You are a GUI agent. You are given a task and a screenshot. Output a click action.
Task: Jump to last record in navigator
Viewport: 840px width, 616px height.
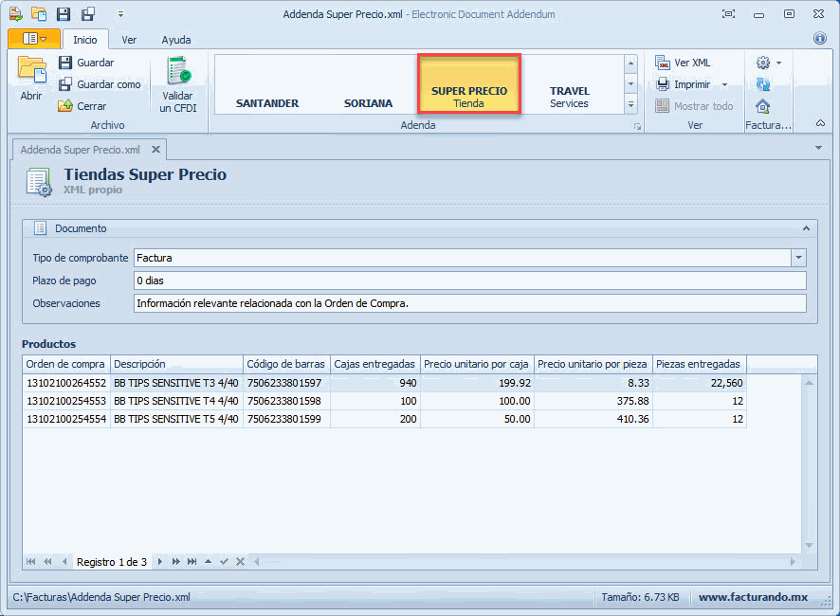[x=192, y=562]
